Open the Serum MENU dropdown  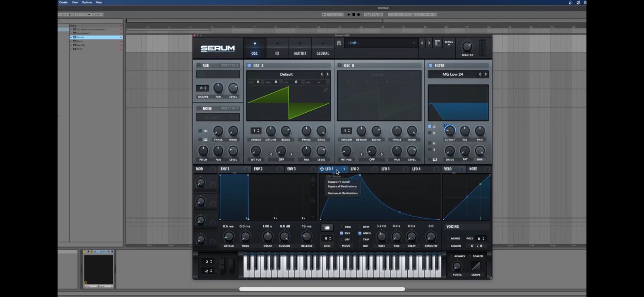(449, 43)
